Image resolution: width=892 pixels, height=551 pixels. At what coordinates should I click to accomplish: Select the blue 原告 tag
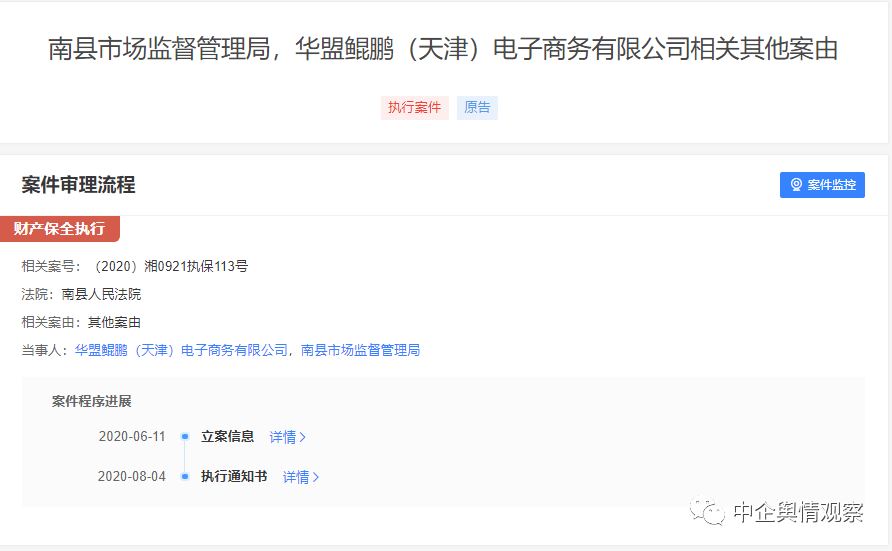coord(477,107)
